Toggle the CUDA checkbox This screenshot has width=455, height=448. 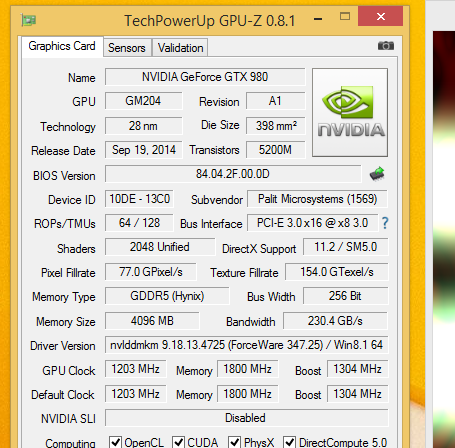pyautogui.click(x=179, y=442)
